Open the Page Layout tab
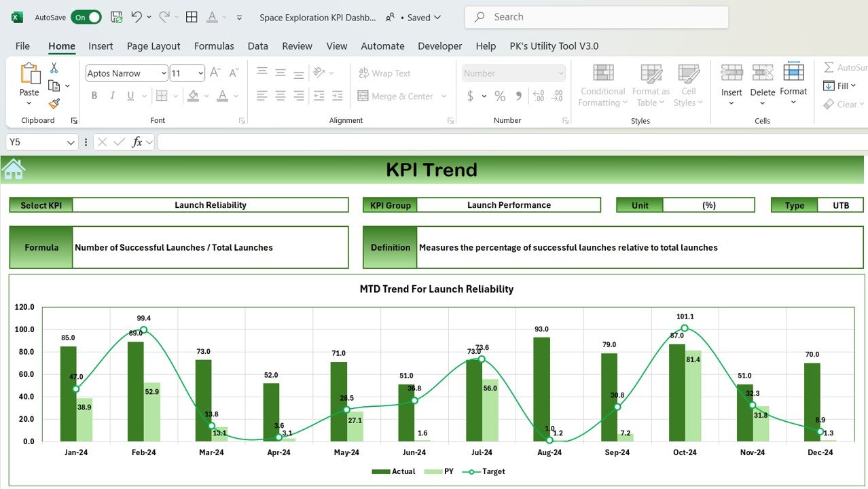Screen dimensions: 868x489 pos(153,46)
